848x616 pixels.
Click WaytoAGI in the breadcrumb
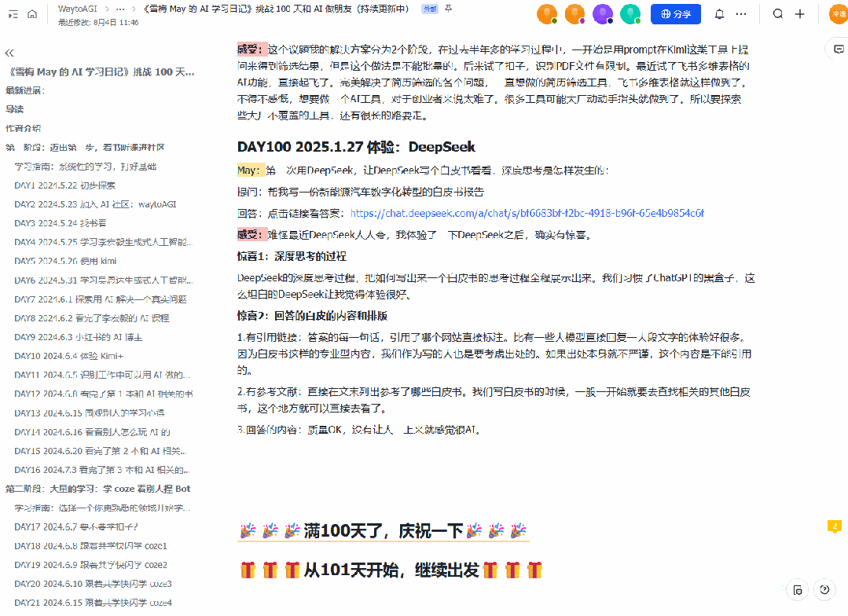77,9
